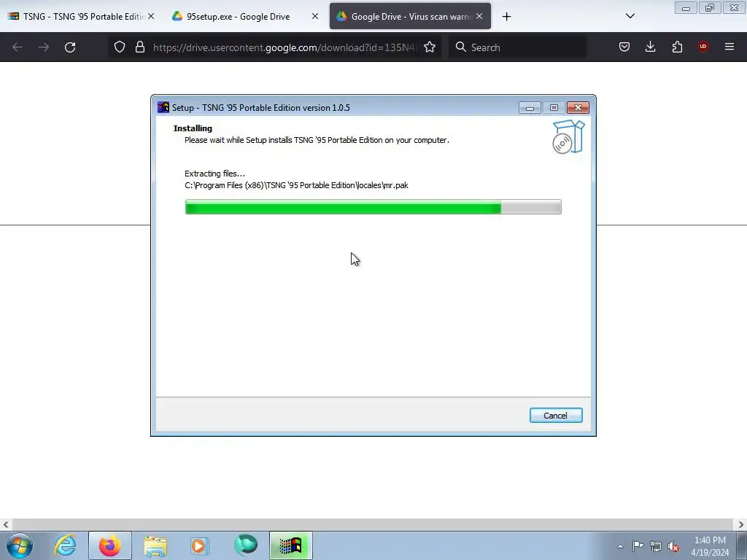Expand the list all tabs dropdown
747x560 pixels.
(630, 16)
